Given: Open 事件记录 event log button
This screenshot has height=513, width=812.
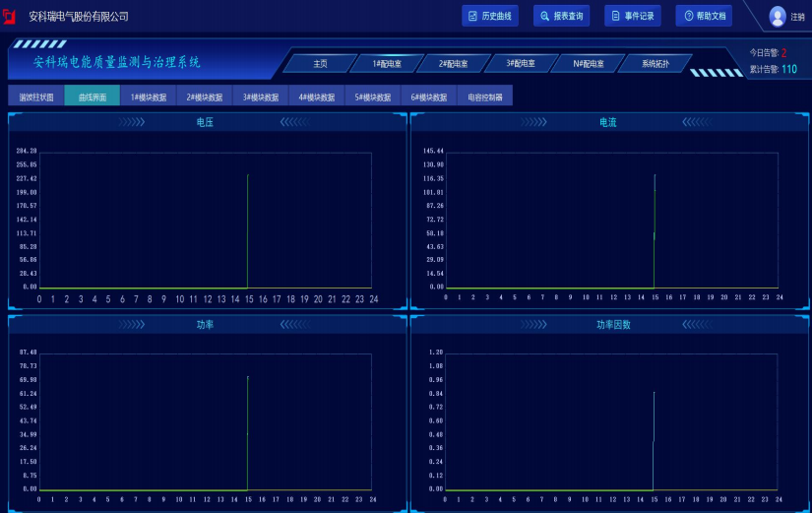Looking at the screenshot, I should [632, 16].
